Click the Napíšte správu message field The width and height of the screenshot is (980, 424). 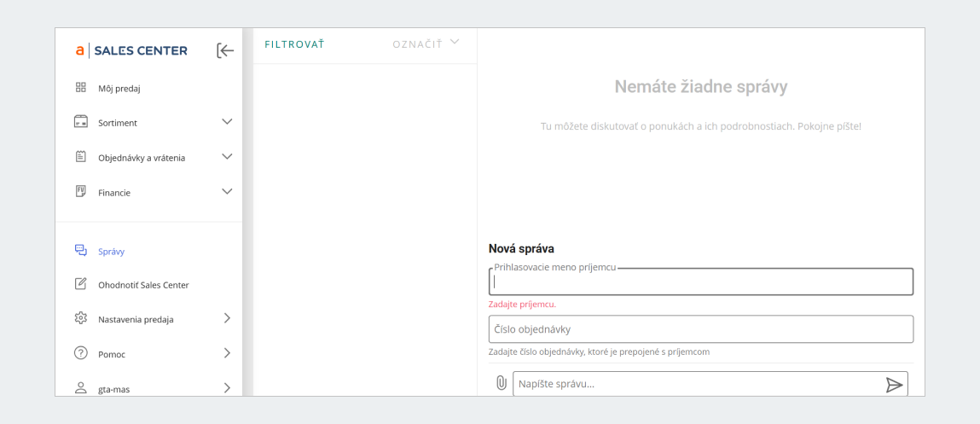point(695,385)
